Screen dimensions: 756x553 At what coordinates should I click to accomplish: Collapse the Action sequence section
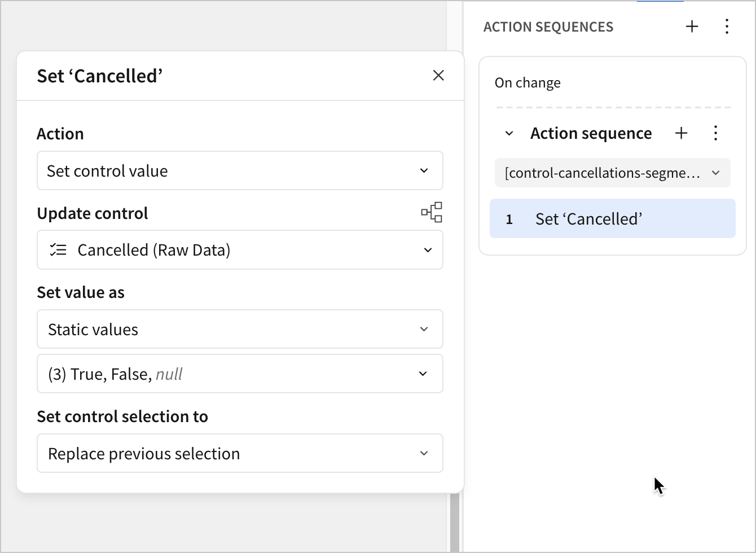(x=509, y=134)
